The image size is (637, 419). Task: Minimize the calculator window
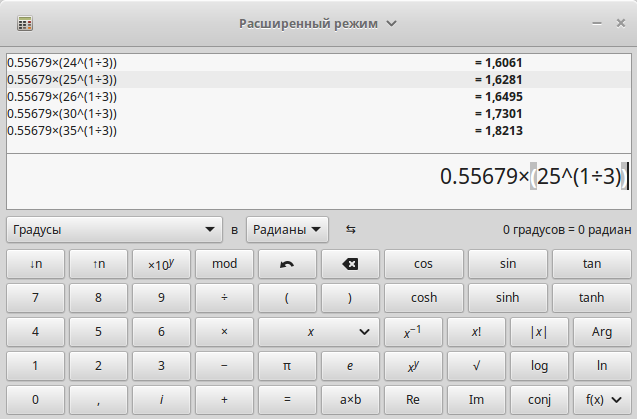[597, 24]
